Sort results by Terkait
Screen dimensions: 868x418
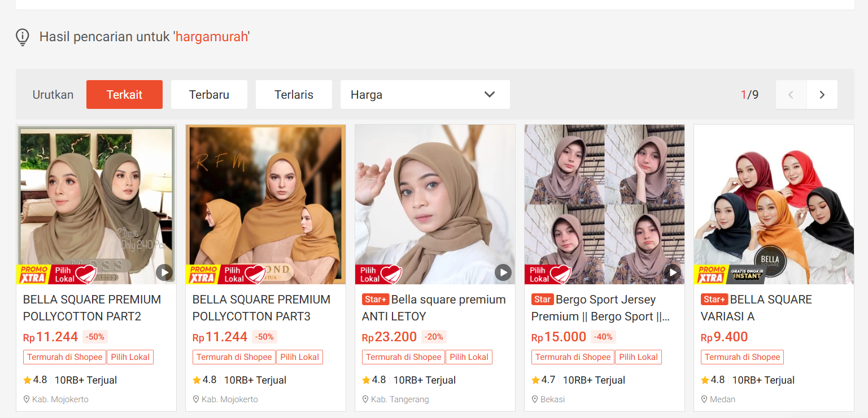click(124, 94)
